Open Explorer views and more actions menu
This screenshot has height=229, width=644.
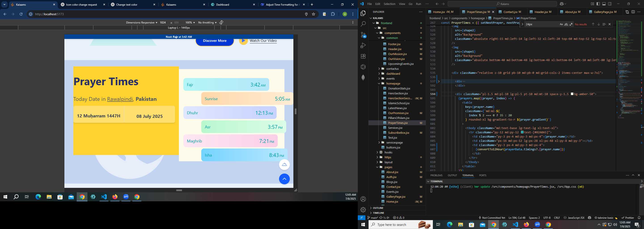click(421, 12)
